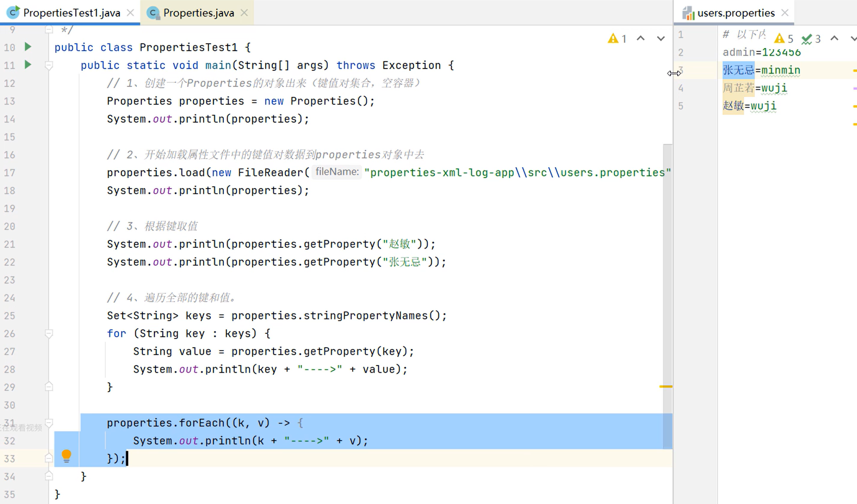Close the Properties.java tab
The height and width of the screenshot is (504, 857).
coord(244,13)
